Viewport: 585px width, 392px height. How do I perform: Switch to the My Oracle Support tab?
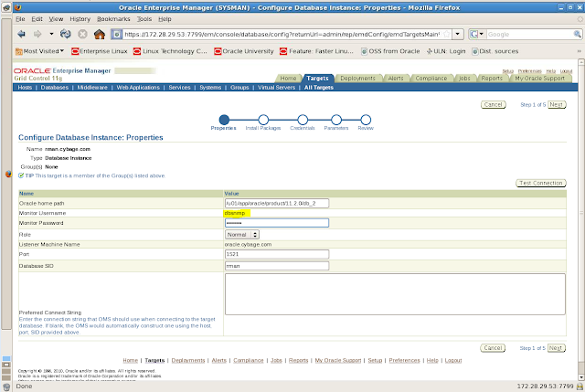[x=540, y=79]
